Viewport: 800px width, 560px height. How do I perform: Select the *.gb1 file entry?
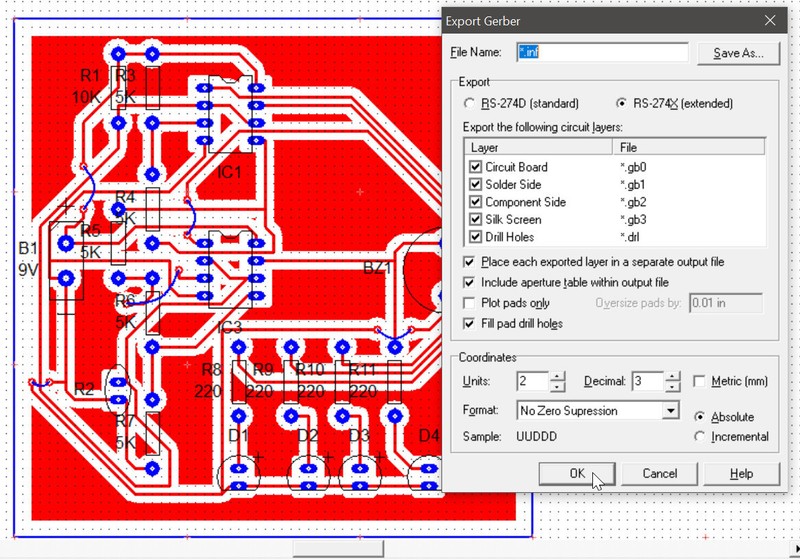[633, 185]
